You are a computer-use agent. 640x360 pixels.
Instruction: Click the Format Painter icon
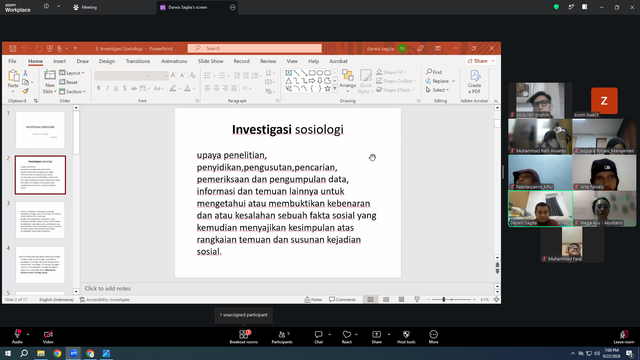[25, 91]
